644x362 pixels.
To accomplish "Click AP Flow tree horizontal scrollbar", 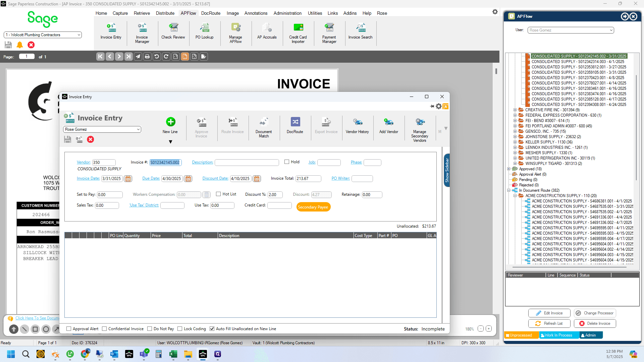I will (570, 267).
